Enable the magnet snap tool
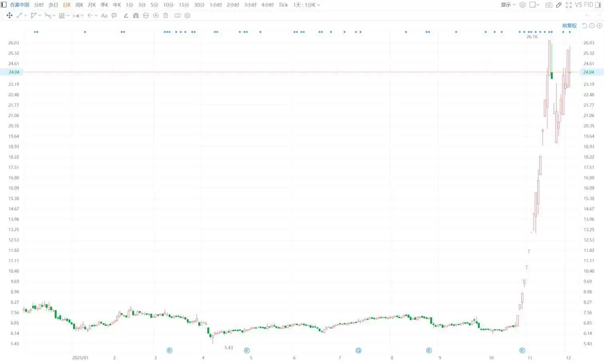The width and height of the screenshot is (604, 364). (136, 16)
